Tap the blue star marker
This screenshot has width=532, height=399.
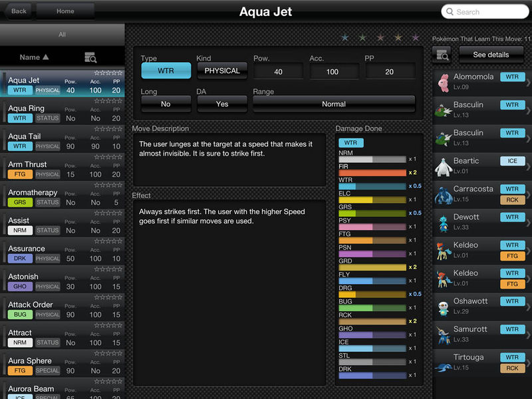(x=344, y=38)
